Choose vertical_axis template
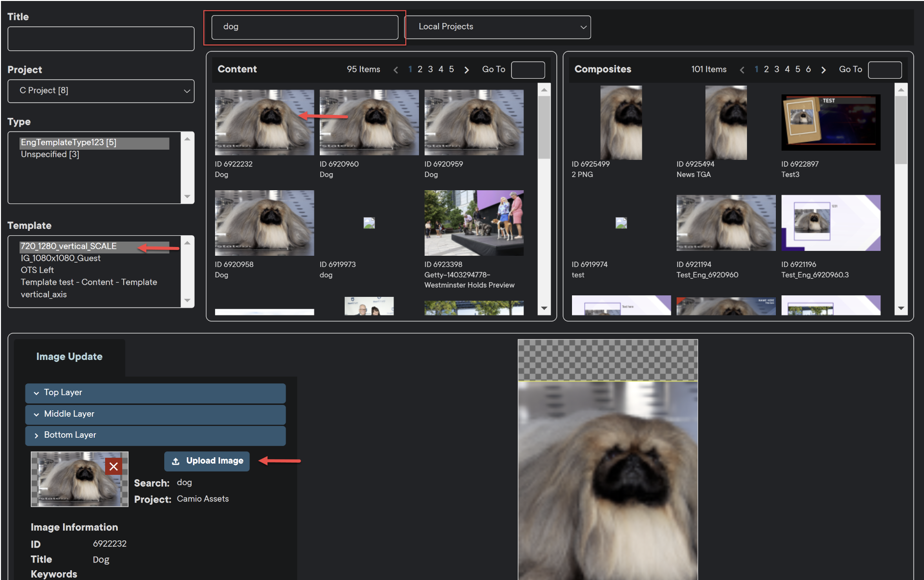Screen dimensions: 924x580 [44, 294]
